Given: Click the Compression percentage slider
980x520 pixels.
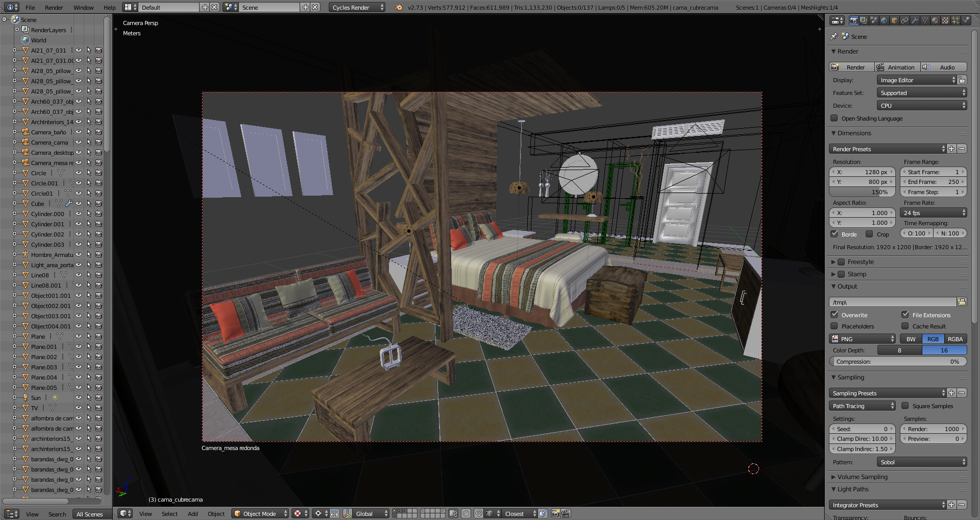Looking at the screenshot, I should pyautogui.click(x=898, y=362).
